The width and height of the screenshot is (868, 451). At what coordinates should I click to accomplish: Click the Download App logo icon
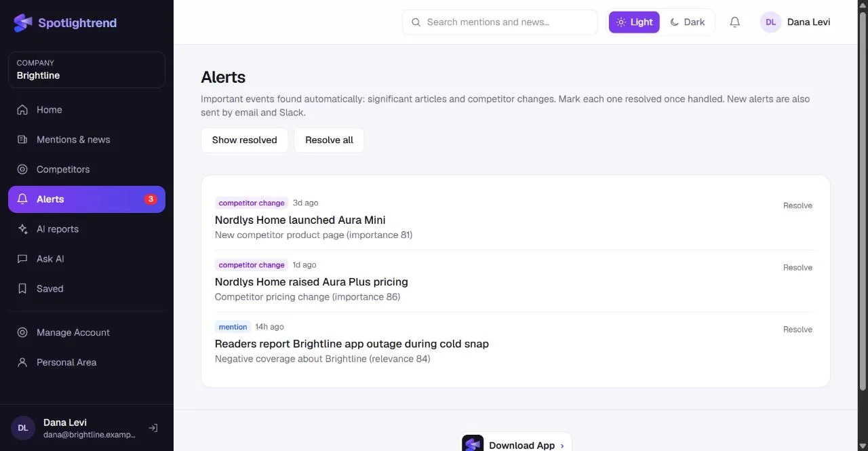point(473,444)
